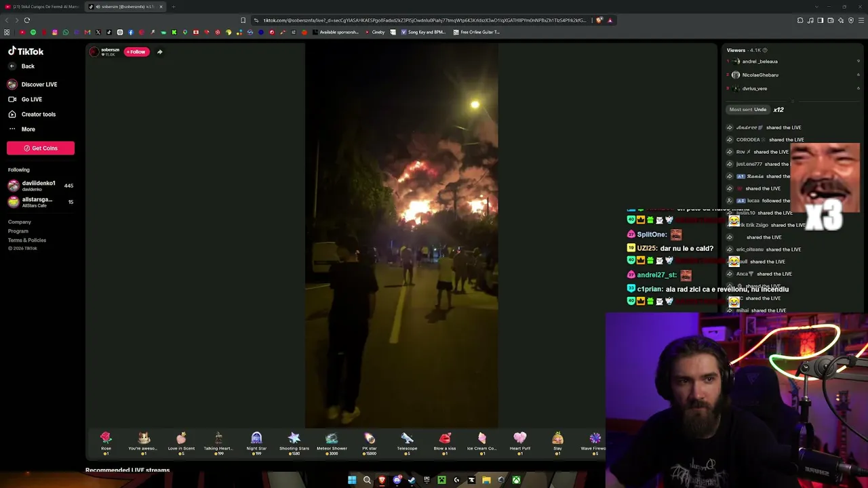Select the soberszn TikTok LIVE tab
This screenshot has width=868, height=488.
tap(125, 7)
